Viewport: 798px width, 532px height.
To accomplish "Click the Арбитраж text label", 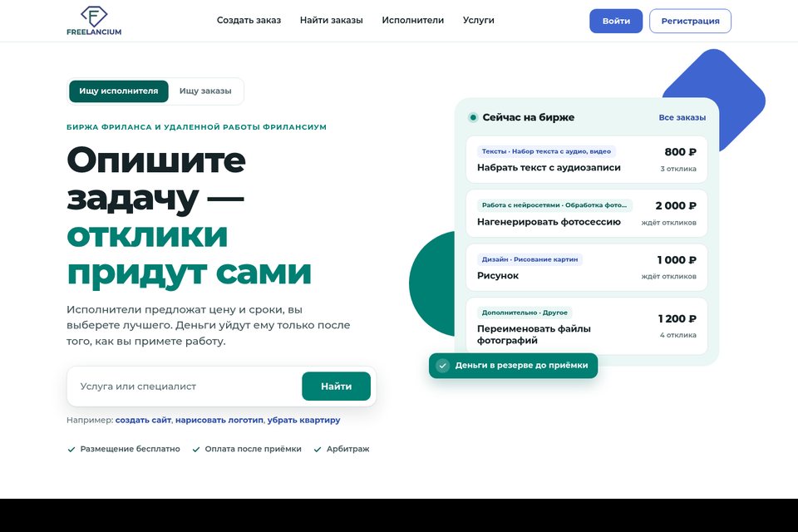I will click(x=348, y=449).
